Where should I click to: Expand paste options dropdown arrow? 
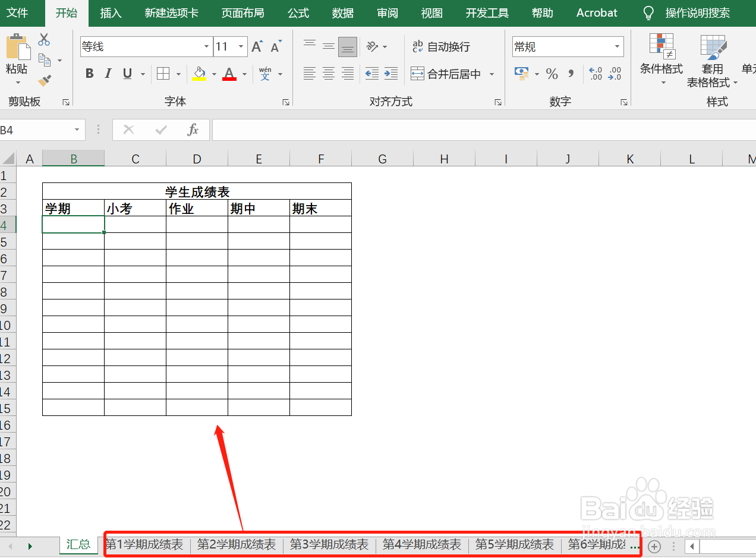(x=17, y=83)
